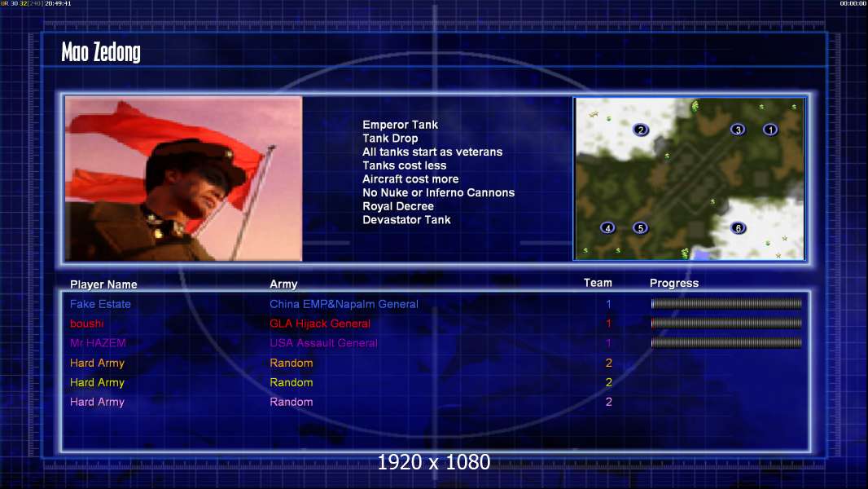
Task: Click No Nuke or Inferno Cannons text
Action: [x=438, y=192]
